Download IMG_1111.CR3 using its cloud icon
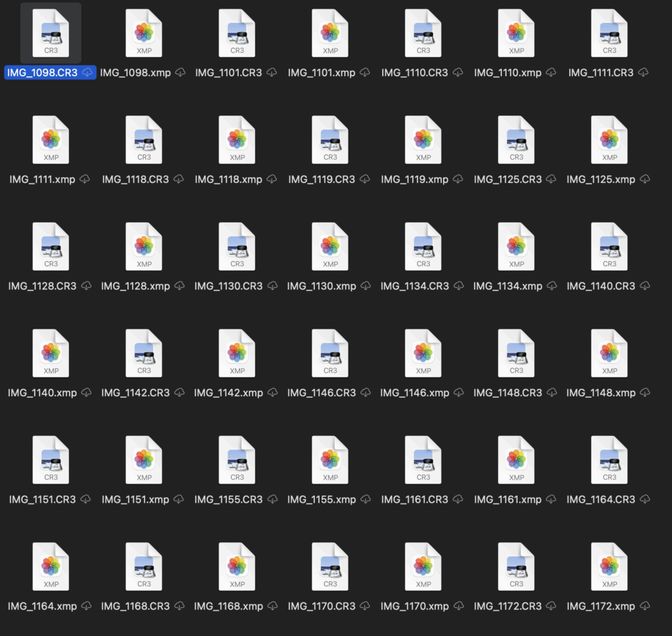This screenshot has height=636, width=672. click(644, 73)
